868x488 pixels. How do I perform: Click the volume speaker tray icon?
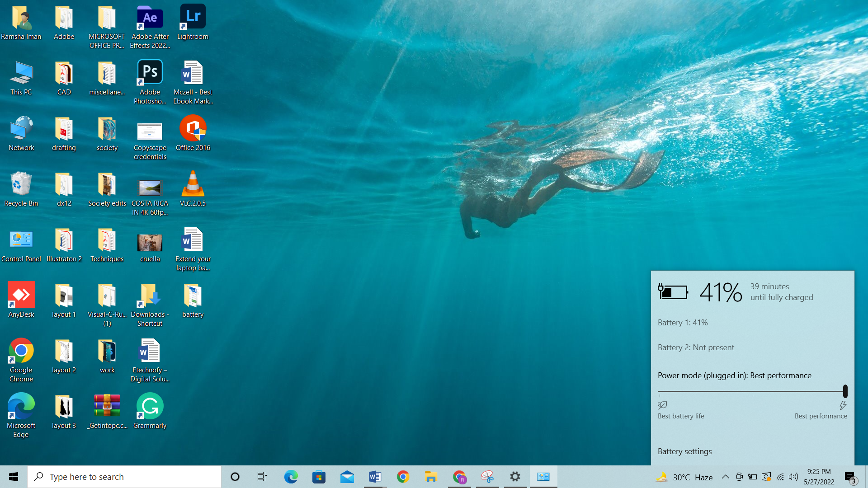(x=793, y=477)
